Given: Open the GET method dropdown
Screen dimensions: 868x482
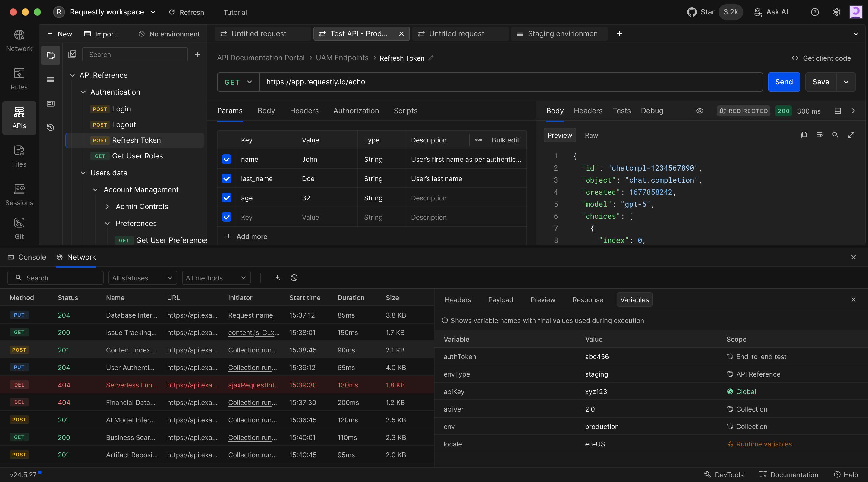Looking at the screenshot, I should (x=238, y=82).
